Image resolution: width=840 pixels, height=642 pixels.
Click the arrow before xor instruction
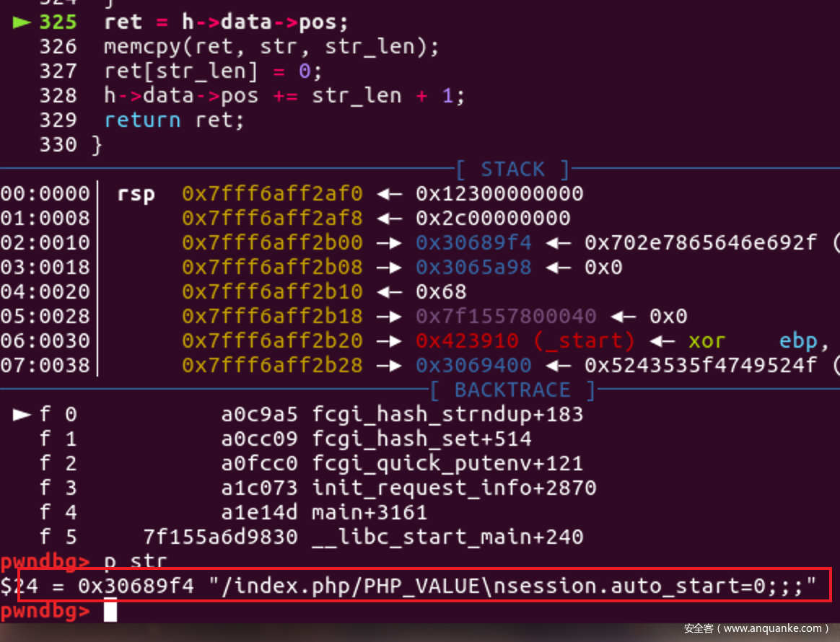(x=662, y=341)
